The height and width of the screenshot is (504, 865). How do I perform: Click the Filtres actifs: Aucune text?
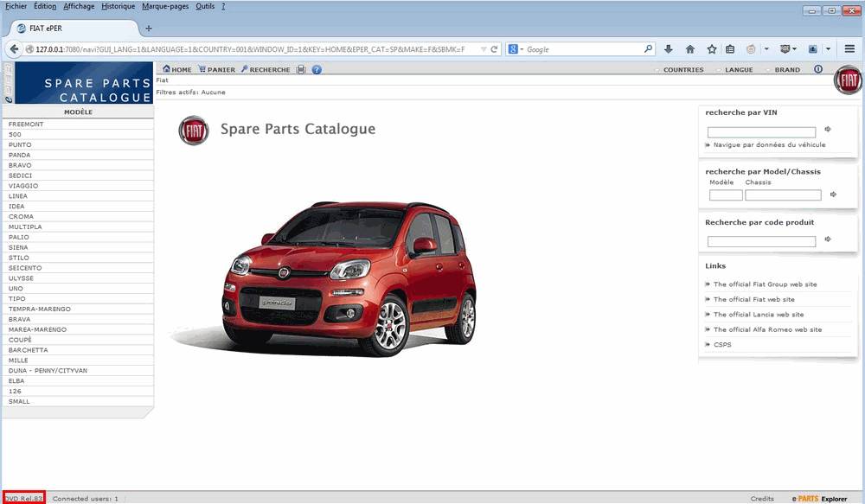click(190, 93)
